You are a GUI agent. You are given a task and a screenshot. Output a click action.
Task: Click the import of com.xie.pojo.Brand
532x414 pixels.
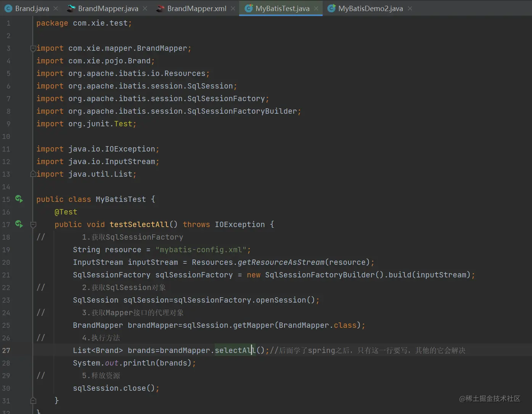click(x=95, y=61)
